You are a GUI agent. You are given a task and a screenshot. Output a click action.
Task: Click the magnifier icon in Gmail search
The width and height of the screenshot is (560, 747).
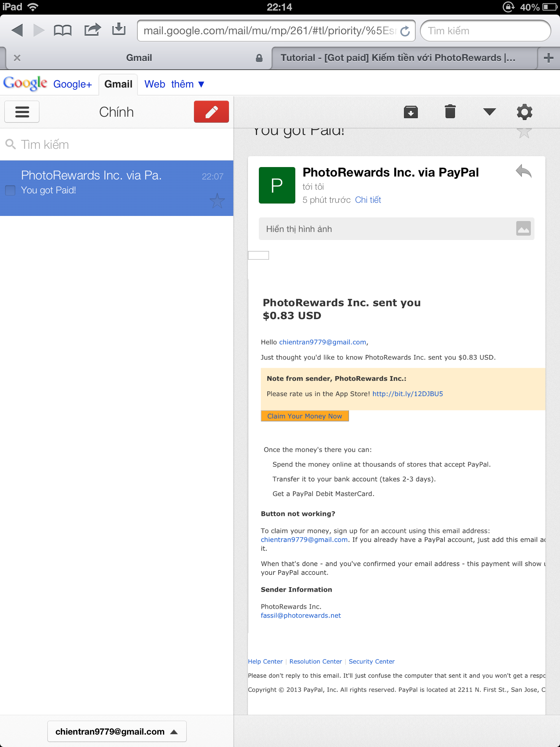pos(11,144)
